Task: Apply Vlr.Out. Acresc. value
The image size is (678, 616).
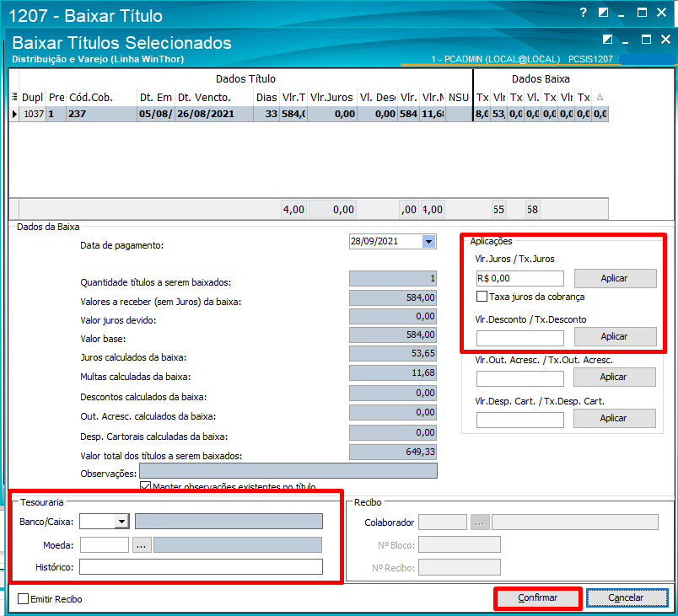Action: pyautogui.click(x=614, y=378)
